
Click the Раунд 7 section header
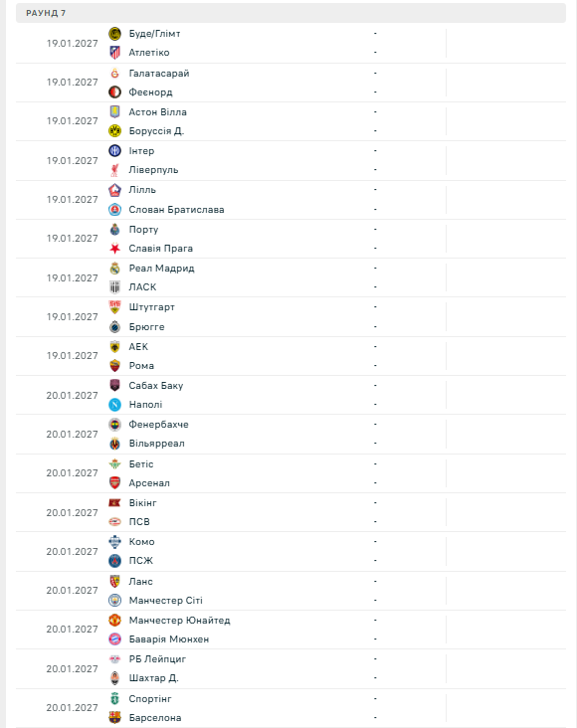(x=290, y=13)
